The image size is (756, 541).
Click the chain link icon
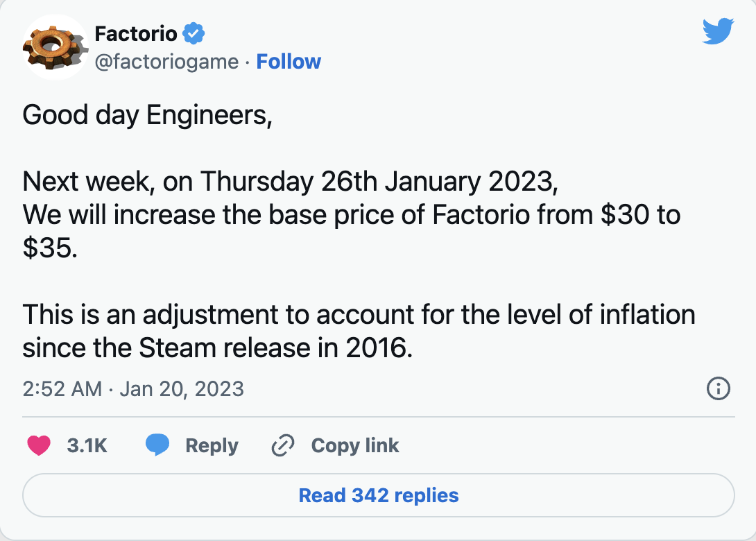(283, 445)
